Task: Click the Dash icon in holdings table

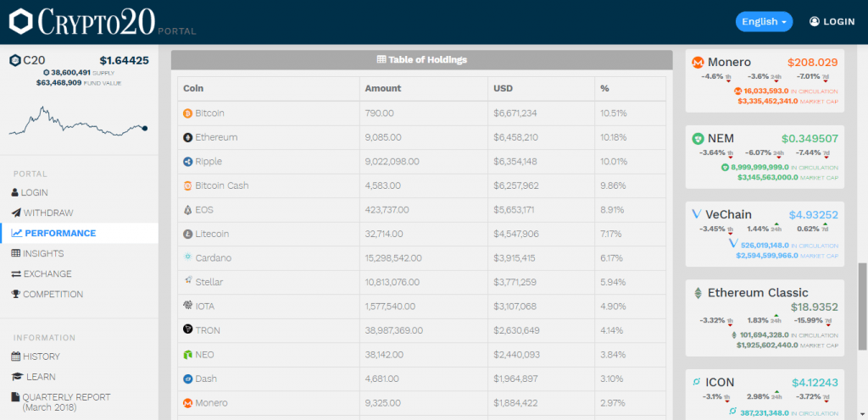Action: click(x=187, y=379)
